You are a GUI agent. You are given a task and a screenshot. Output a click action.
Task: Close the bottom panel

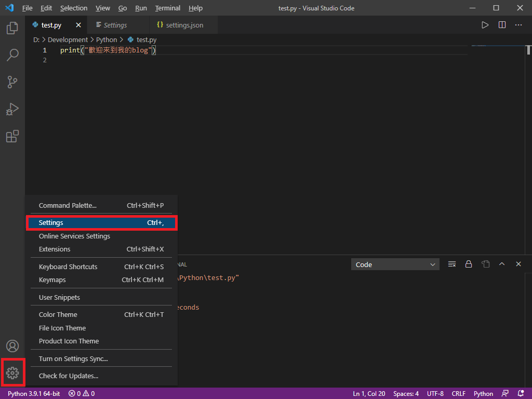tap(518, 264)
